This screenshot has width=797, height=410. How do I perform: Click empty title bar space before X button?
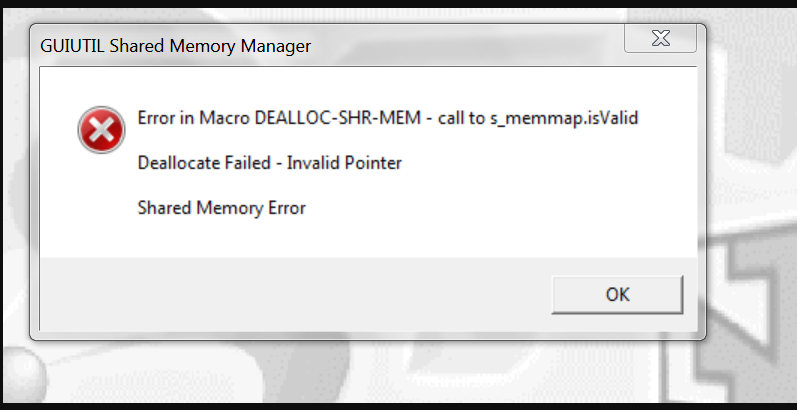(x=467, y=46)
